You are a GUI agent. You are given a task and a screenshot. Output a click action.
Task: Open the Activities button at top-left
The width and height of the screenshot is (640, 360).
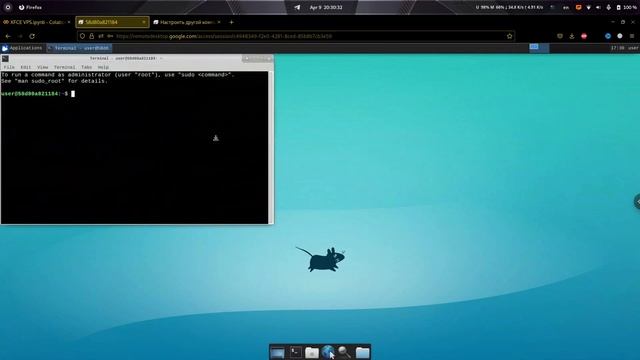[8, 7]
